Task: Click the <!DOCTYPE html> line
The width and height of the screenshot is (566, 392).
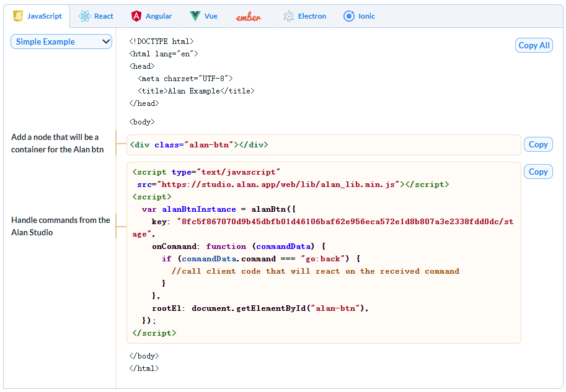Action: click(161, 41)
